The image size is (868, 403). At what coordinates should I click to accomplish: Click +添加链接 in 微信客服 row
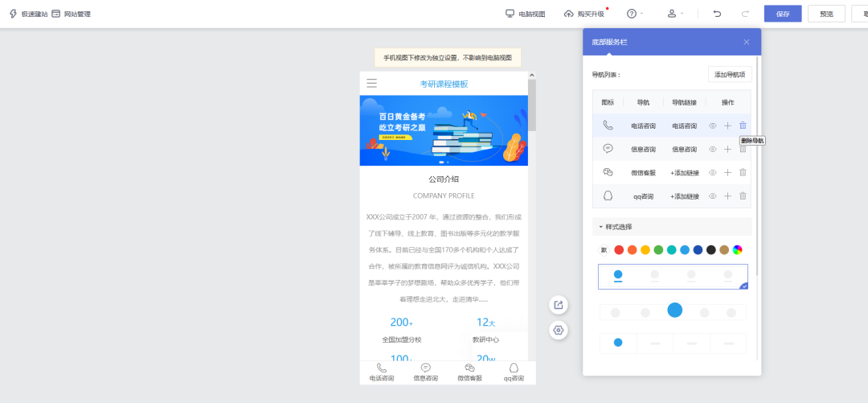click(685, 173)
